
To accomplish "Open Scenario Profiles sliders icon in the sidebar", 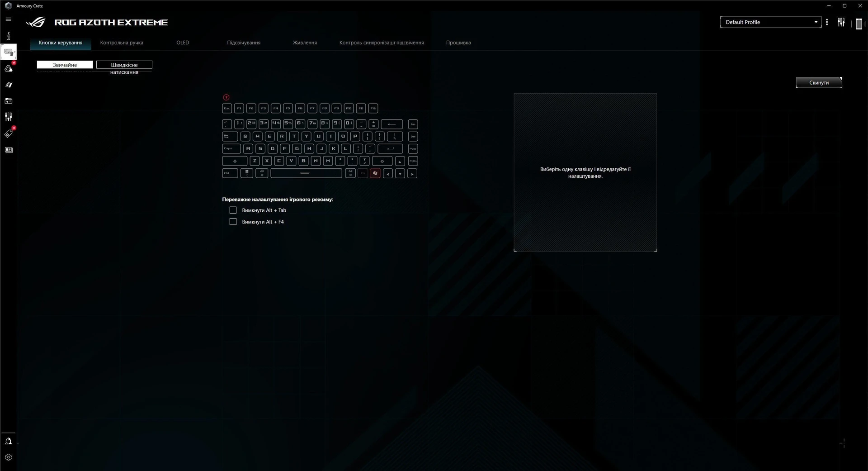I will click(8, 117).
